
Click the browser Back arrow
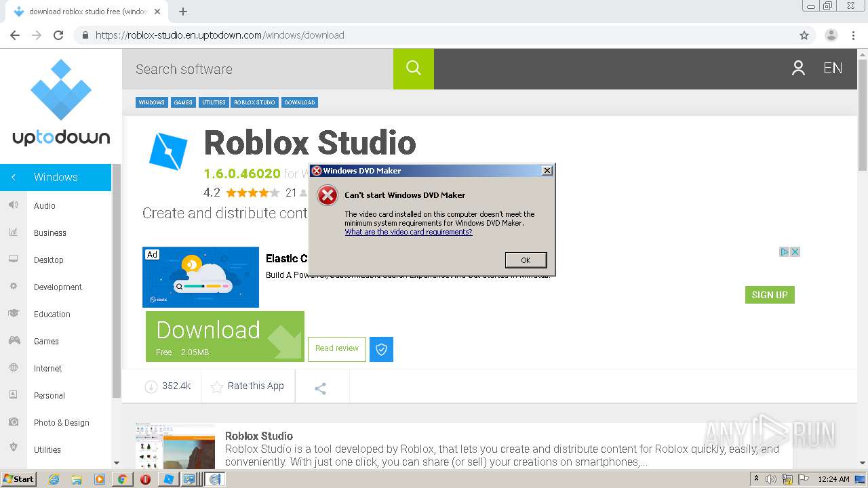coord(15,35)
